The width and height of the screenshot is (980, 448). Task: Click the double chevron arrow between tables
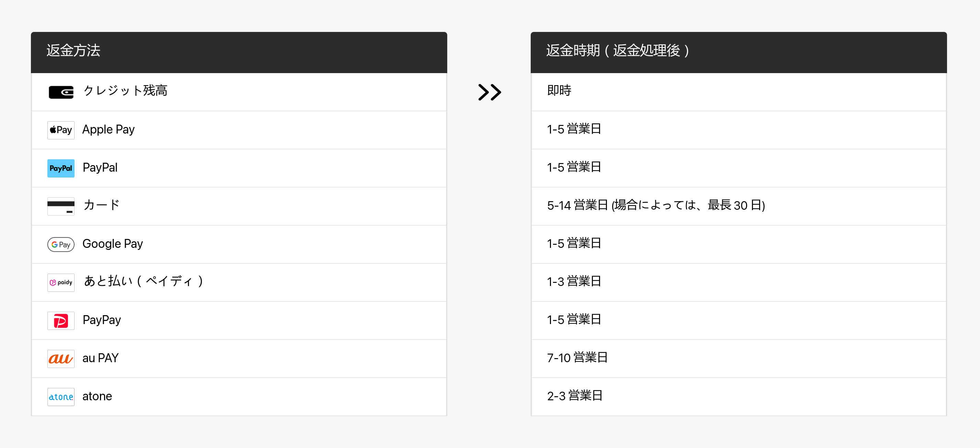tap(489, 92)
